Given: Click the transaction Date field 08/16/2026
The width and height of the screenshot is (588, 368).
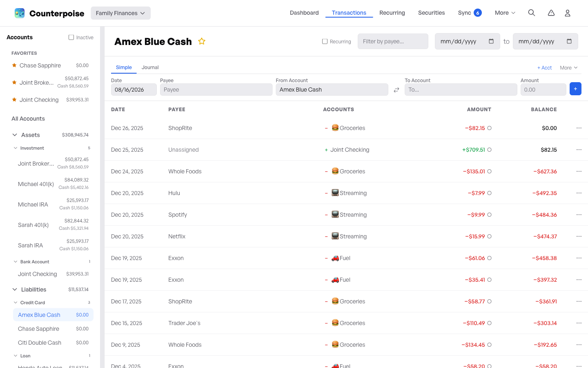Looking at the screenshot, I should pyautogui.click(x=134, y=90).
